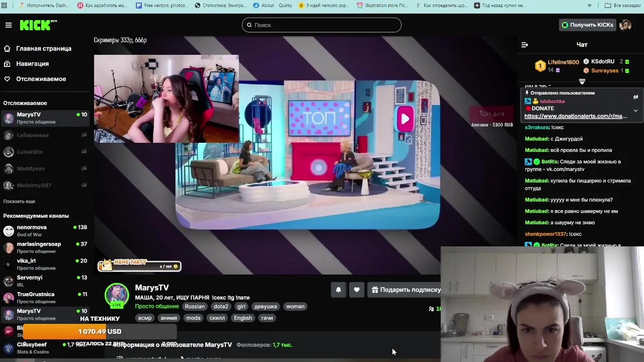Open offline channel Luisardito

45,152
